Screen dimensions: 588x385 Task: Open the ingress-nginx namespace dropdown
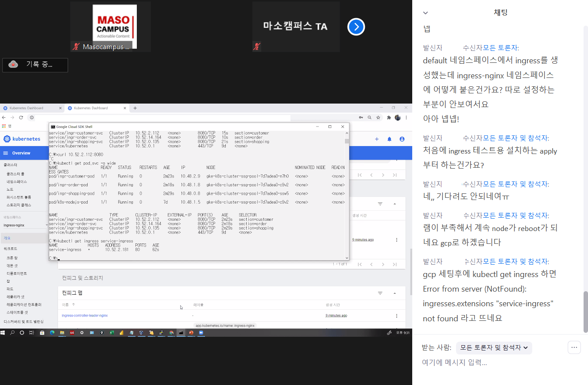[24, 225]
